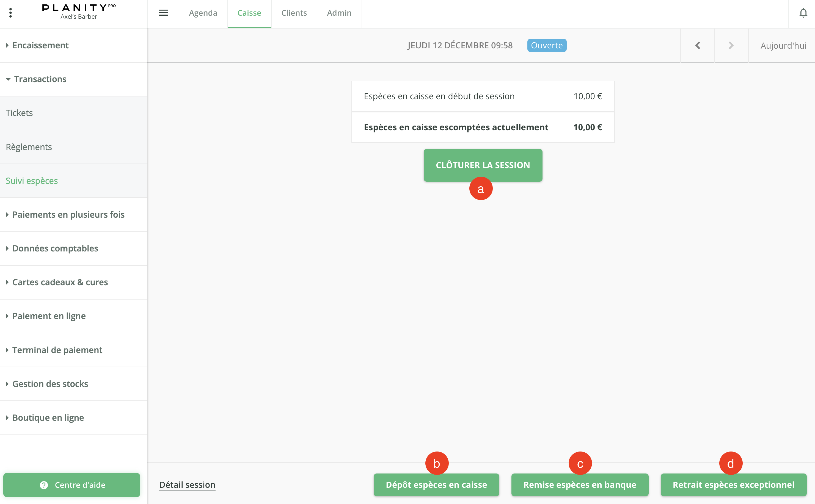Open the Détail session link
The width and height of the screenshot is (815, 504).
(x=187, y=485)
